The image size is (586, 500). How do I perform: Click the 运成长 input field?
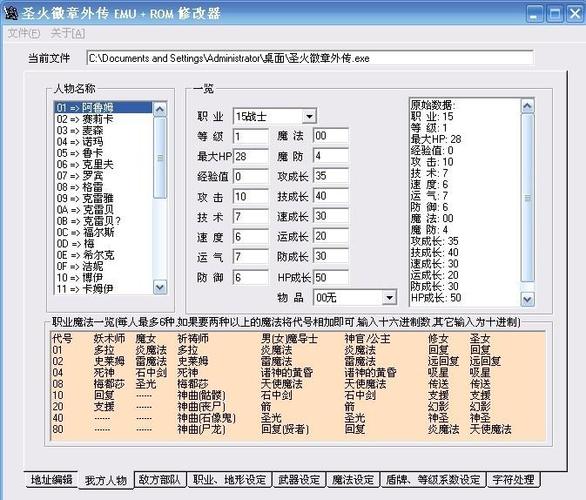pyautogui.click(x=331, y=237)
